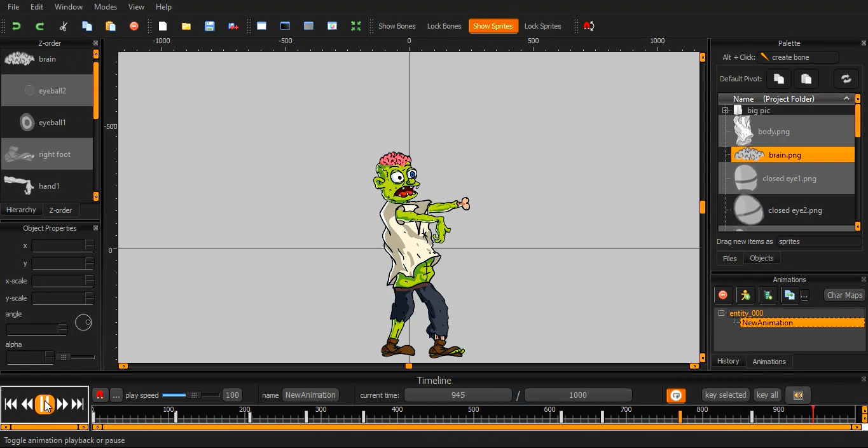Open the Window menu

pyautogui.click(x=69, y=7)
